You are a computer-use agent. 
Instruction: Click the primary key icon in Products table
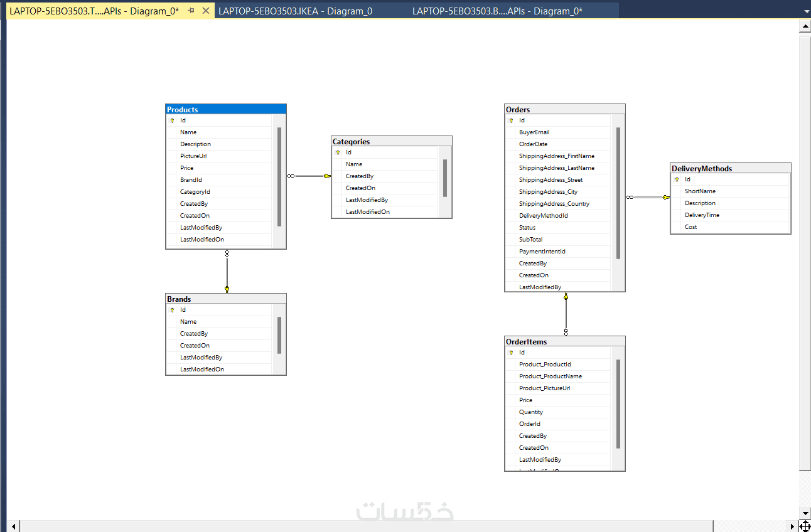pos(172,120)
